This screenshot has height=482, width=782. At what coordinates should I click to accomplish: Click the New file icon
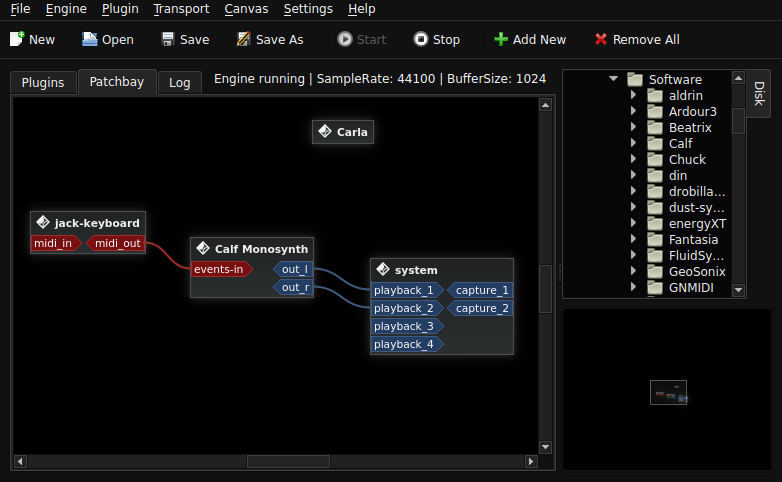(x=17, y=39)
